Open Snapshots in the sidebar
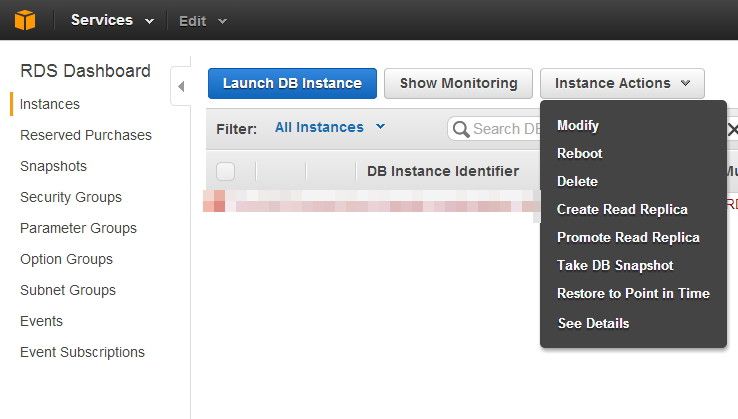 point(53,166)
